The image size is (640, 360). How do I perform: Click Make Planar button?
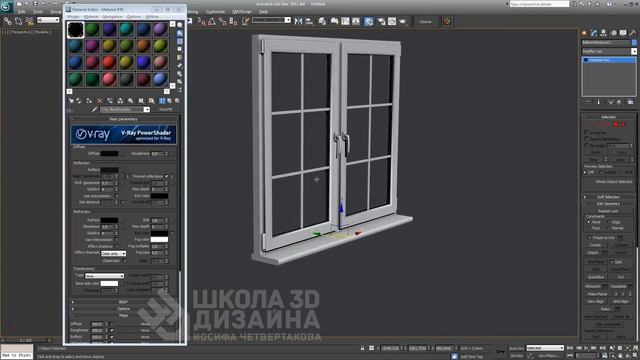[x=597, y=294]
